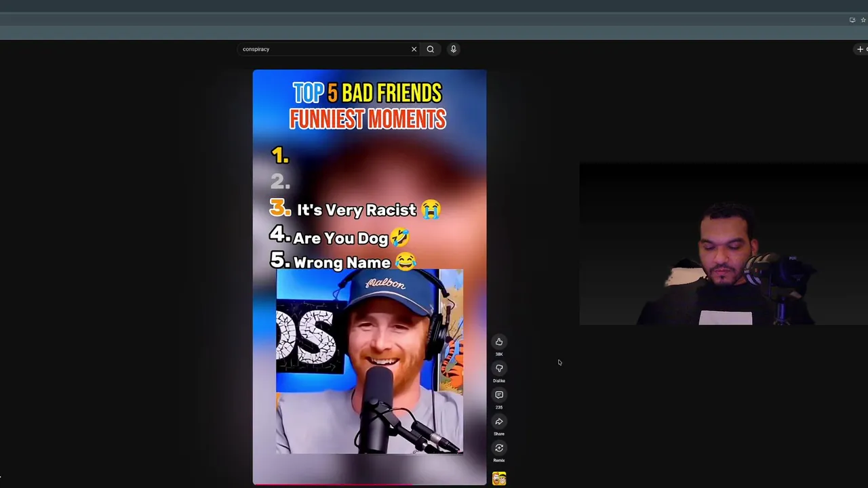Dislike the Bad Friends short
The image size is (868, 488).
pyautogui.click(x=499, y=368)
